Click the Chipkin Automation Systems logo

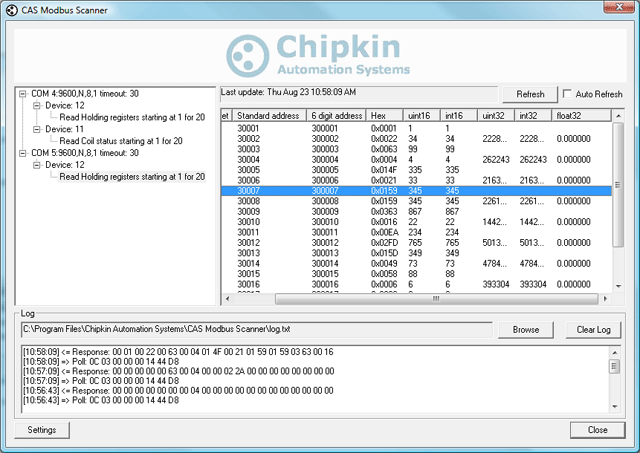pyautogui.click(x=318, y=54)
